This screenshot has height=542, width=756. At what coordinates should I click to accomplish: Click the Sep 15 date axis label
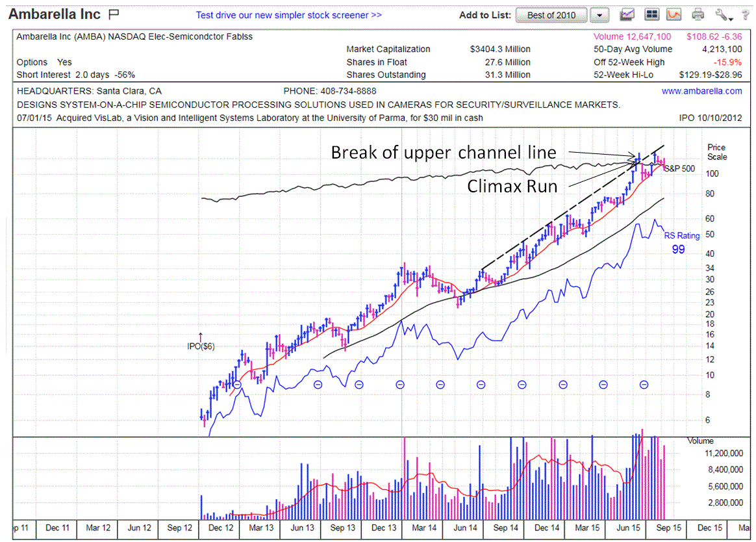tap(668, 528)
